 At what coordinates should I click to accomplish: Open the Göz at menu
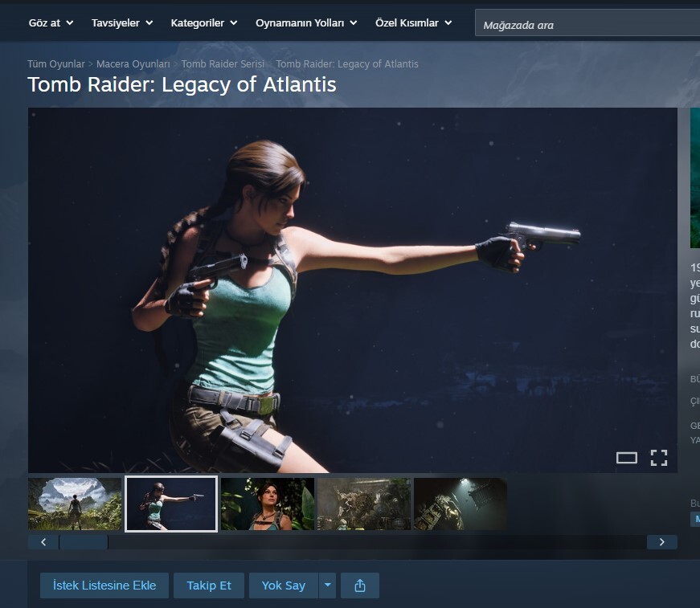(x=51, y=23)
